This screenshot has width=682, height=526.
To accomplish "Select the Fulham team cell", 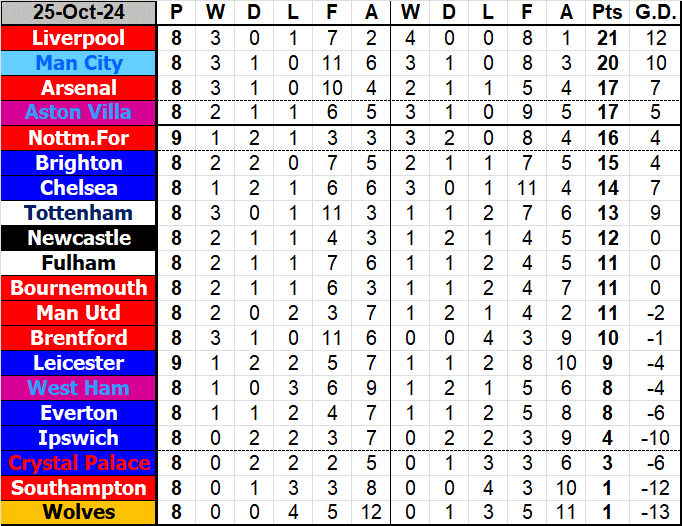I will point(79,263).
